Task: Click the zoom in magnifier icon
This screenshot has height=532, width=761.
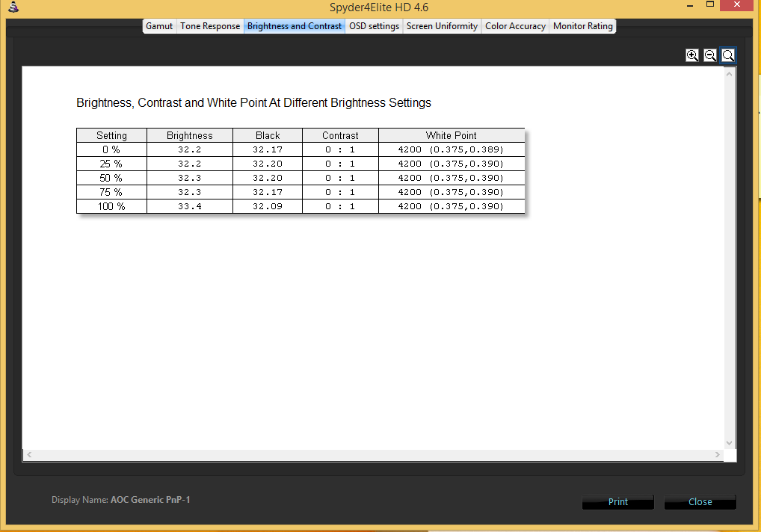Action: point(692,55)
